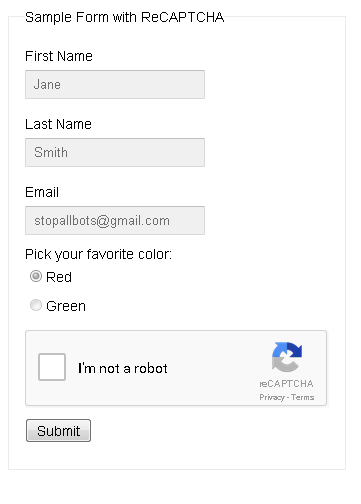This screenshot has width=361, height=504.
Task: Click into the Email field with stopallbots@gmail.com
Action: (115, 220)
